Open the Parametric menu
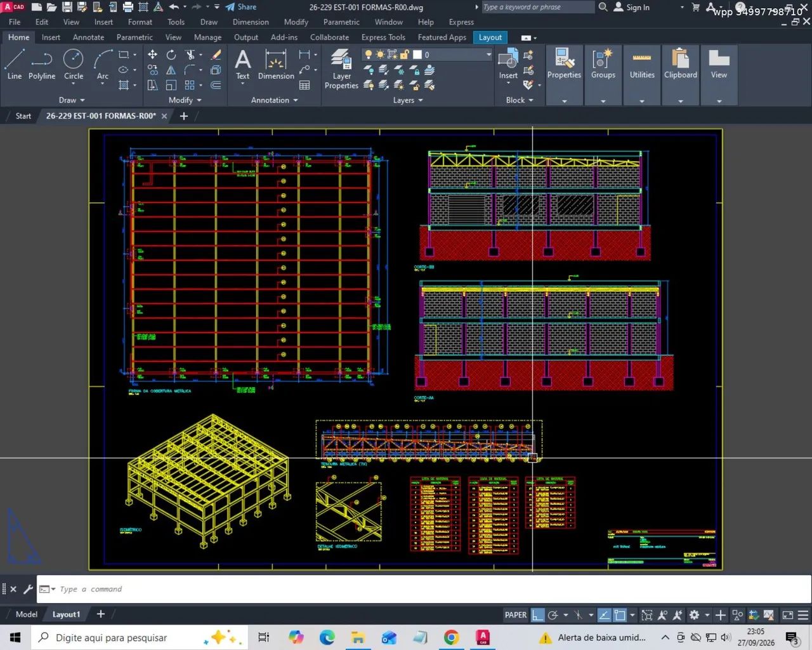The height and width of the screenshot is (650, 812). (341, 22)
